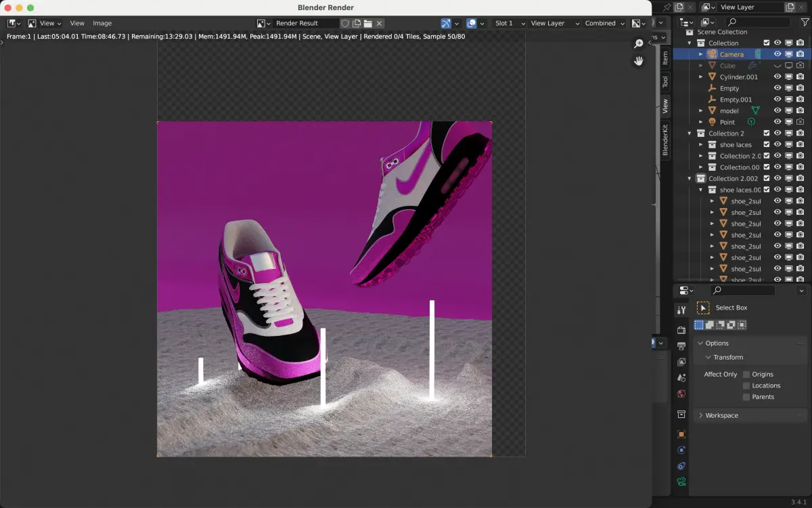Viewport: 812px width, 508px height.
Task: Collapse the Options panel
Action: coord(700,343)
